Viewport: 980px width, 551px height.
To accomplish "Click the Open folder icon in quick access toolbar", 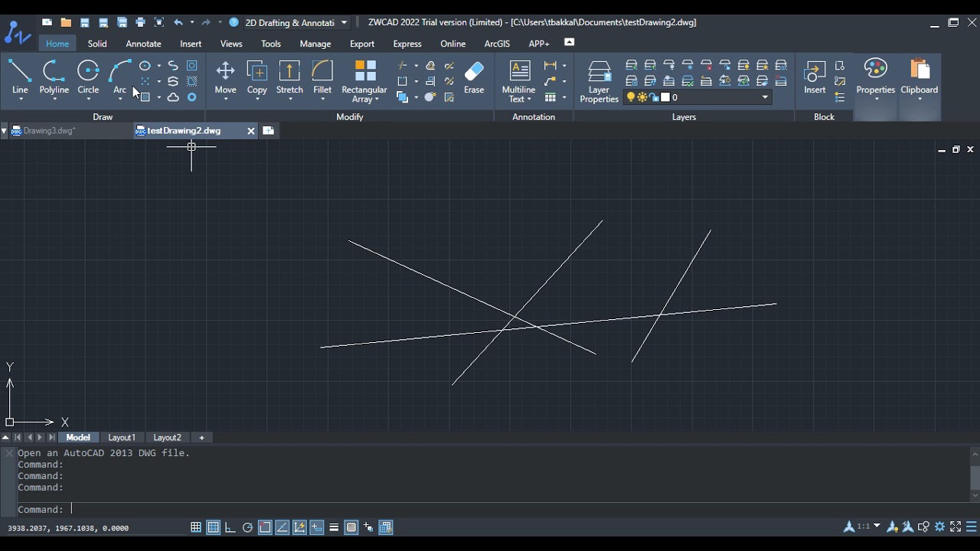I will 66,22.
